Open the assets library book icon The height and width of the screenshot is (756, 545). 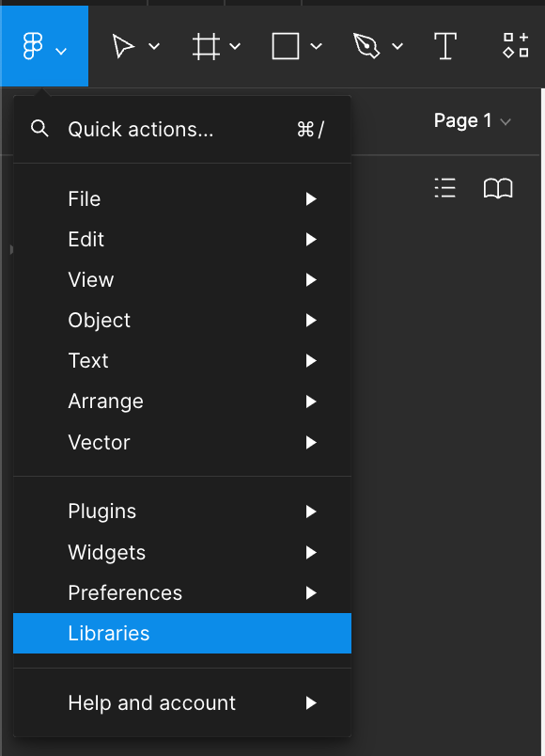tap(499, 188)
